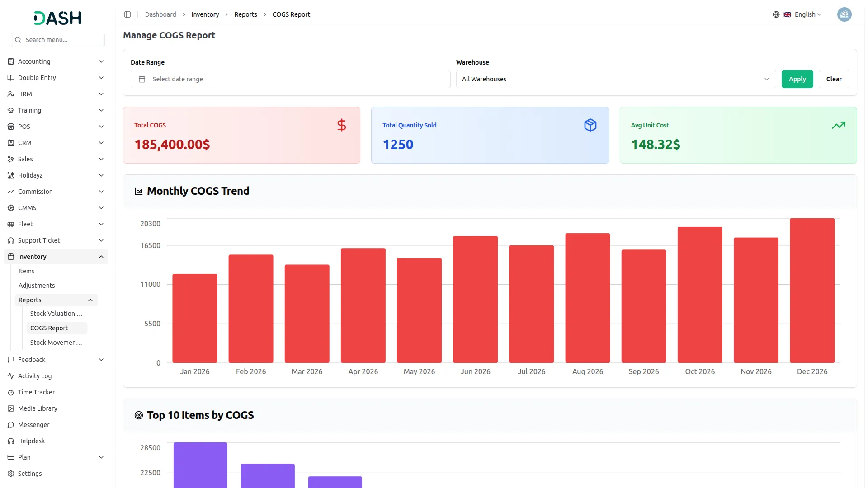
Task: Click the dollar sign icon on Total COGS
Action: (341, 125)
